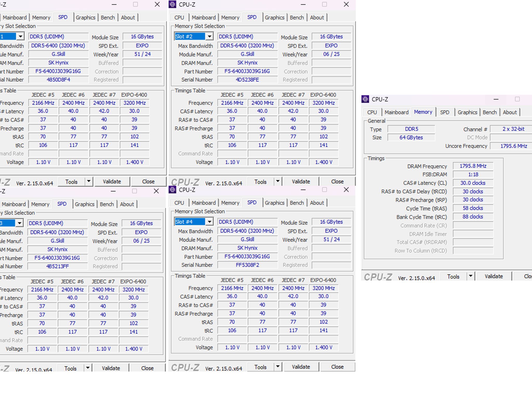Click serial number 4850D8F4 field

click(58, 80)
